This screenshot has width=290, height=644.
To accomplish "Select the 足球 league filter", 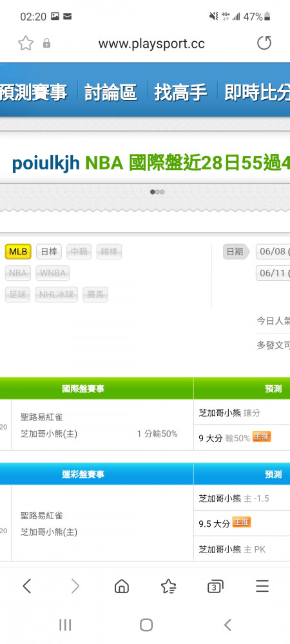I will (x=17, y=294).
